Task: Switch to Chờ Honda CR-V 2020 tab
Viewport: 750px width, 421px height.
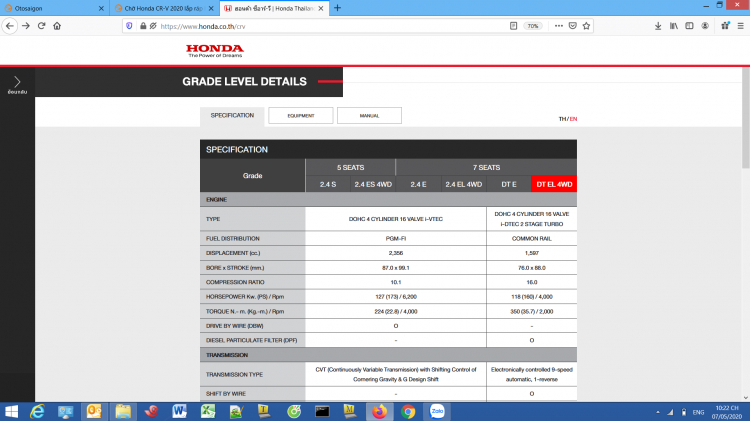Action: point(165,8)
